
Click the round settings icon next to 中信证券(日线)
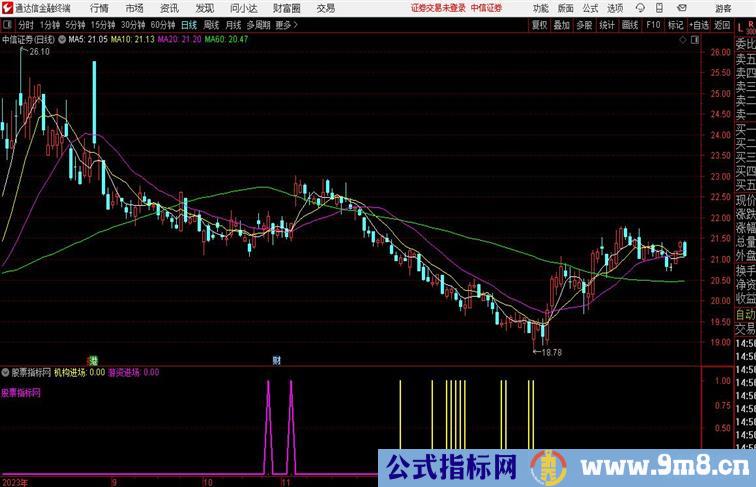tap(62, 40)
